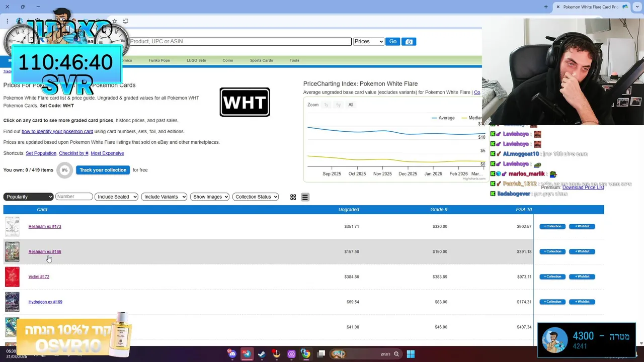The height and width of the screenshot is (362, 644).
Task: Sort by the Ungraded column header
Action: click(x=349, y=210)
